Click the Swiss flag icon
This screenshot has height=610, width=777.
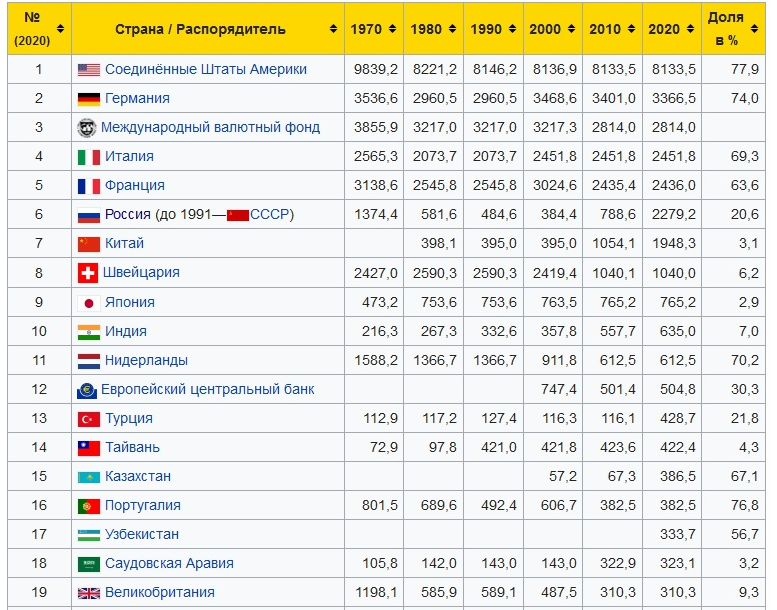pos(88,273)
